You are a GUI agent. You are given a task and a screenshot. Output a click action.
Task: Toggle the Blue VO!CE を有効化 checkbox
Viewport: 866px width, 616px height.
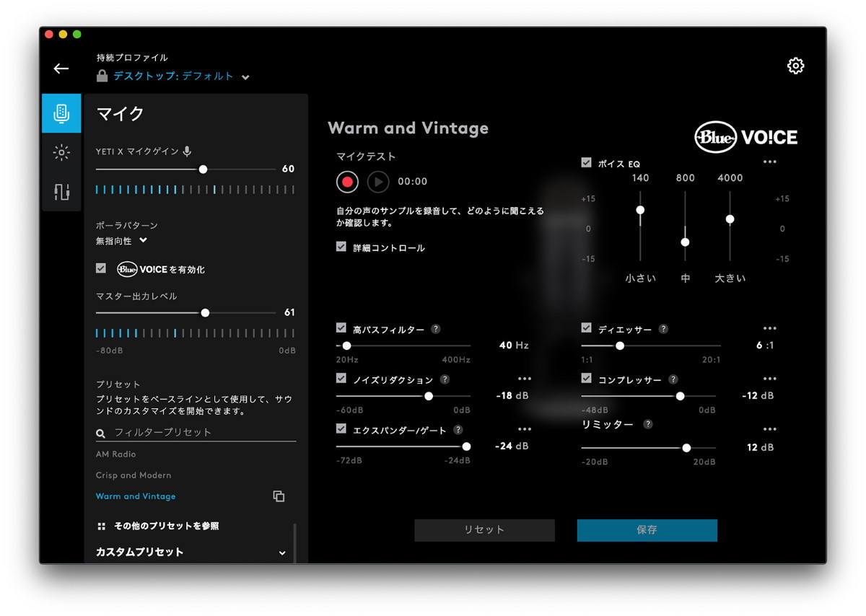101,268
